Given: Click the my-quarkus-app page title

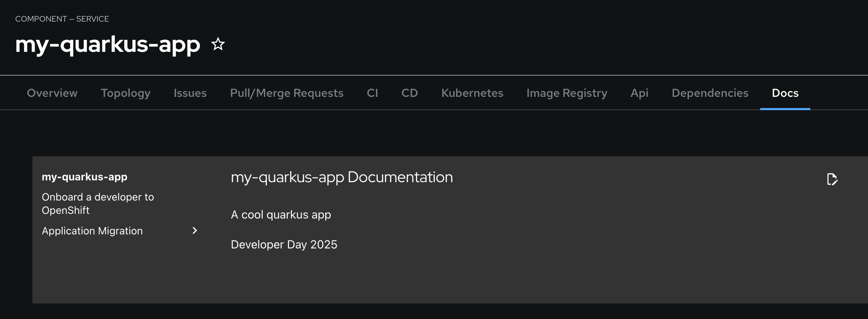Looking at the screenshot, I should point(107,45).
